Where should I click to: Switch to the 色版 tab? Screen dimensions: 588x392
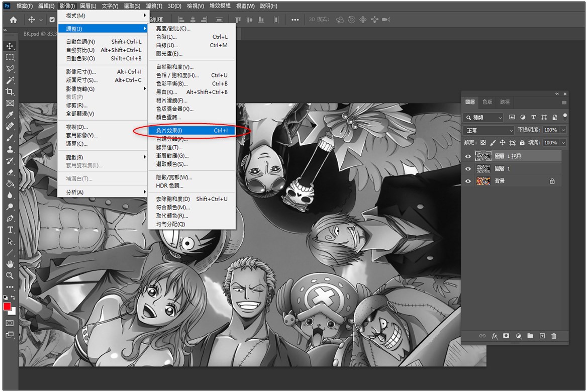(487, 102)
